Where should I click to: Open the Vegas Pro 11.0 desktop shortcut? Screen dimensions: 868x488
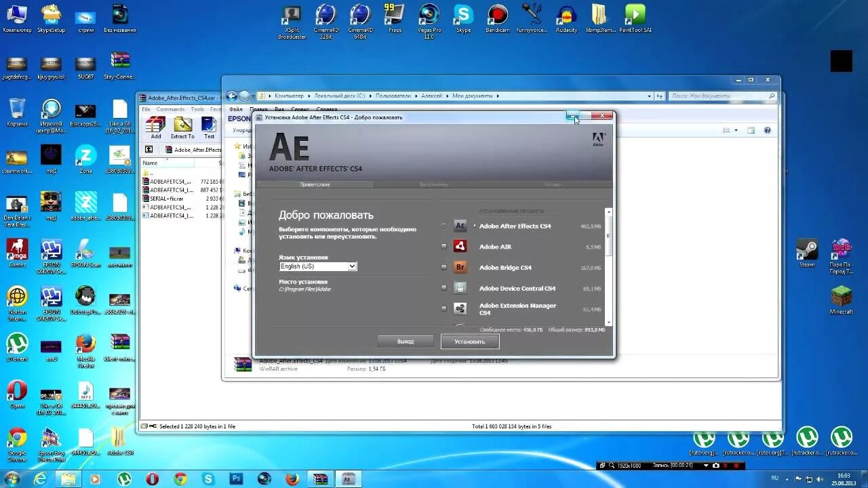point(429,21)
